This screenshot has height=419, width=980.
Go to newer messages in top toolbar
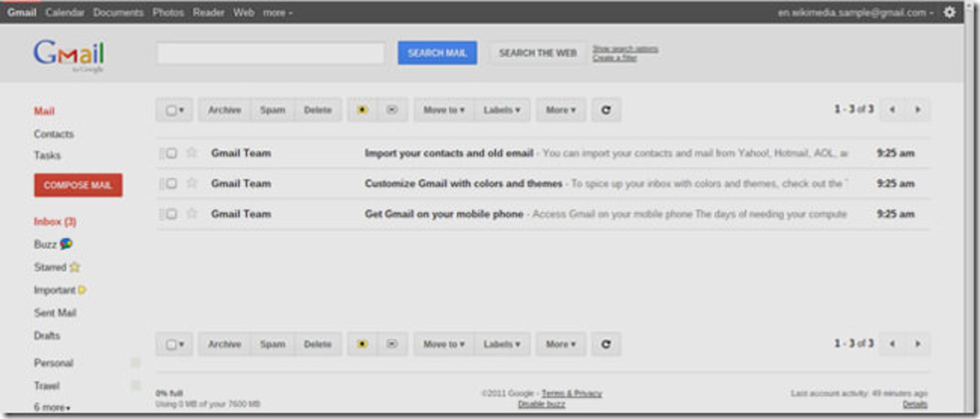click(x=892, y=109)
